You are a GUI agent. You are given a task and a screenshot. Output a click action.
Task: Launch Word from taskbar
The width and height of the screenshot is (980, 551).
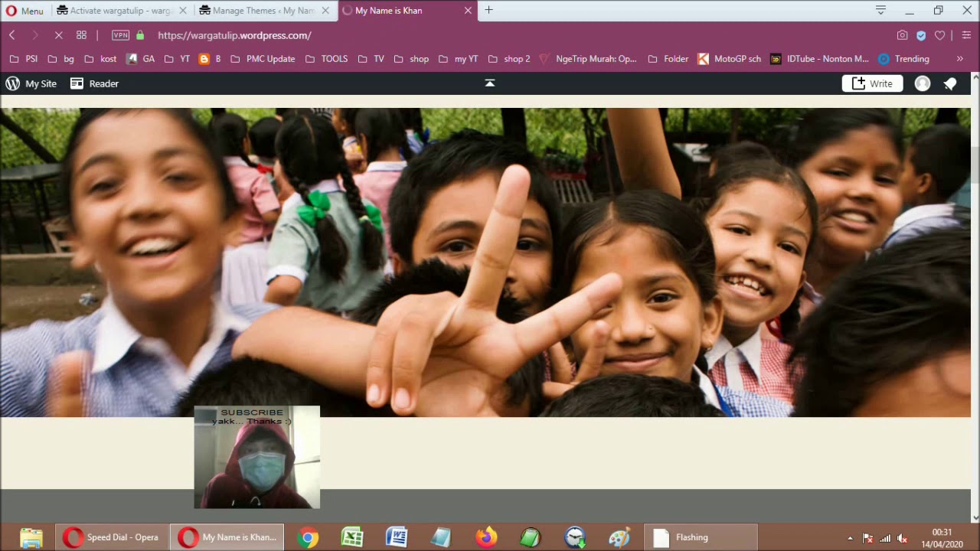click(397, 537)
